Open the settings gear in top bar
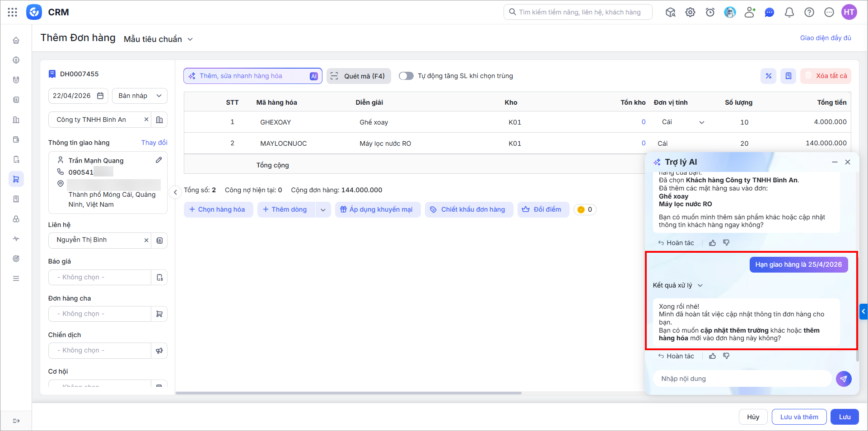868x431 pixels. coord(690,12)
